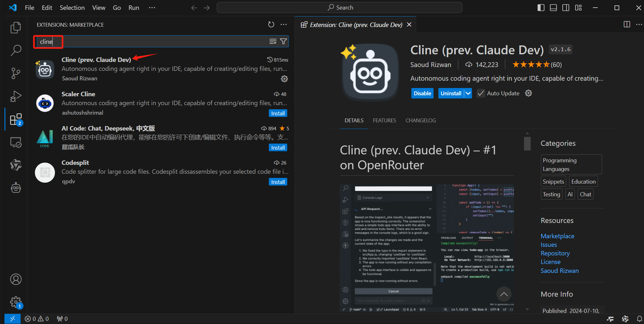Select the DETAILS tab
644x324 pixels.
[354, 120]
